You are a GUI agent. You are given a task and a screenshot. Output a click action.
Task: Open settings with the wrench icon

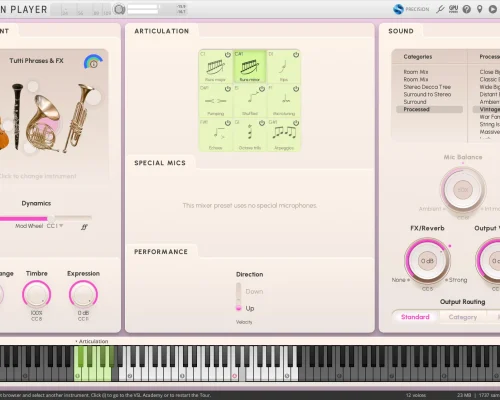point(440,9)
